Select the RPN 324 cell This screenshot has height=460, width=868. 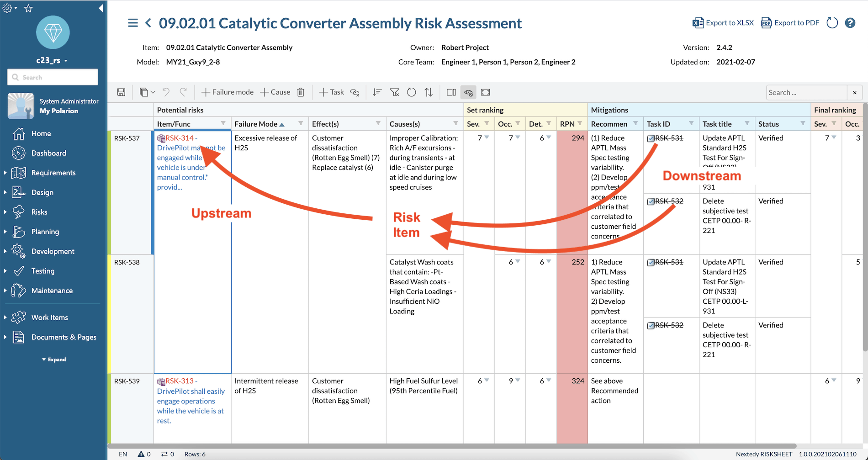[x=572, y=408]
